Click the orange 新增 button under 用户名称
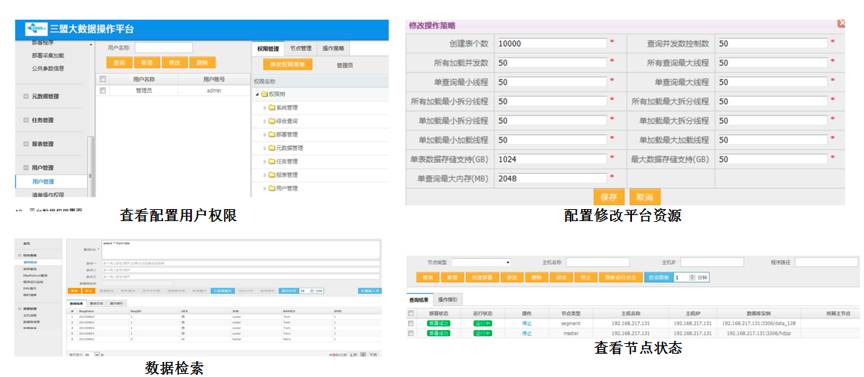Image resolution: width=864 pixels, height=377 pixels. point(147,63)
